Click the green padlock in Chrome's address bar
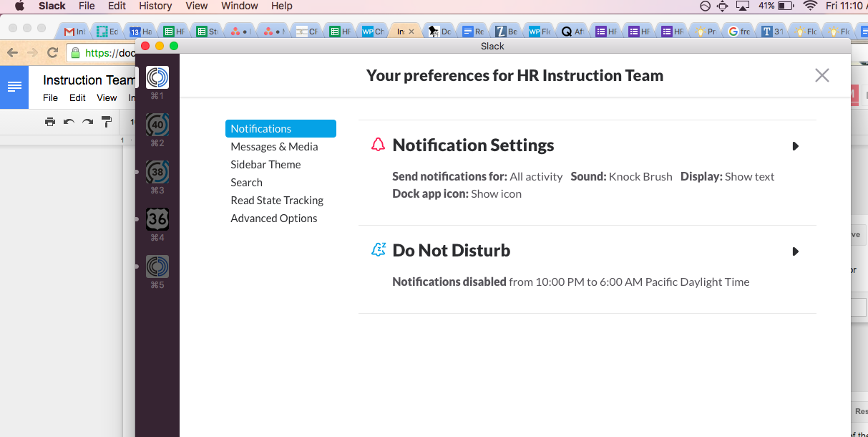 (75, 52)
